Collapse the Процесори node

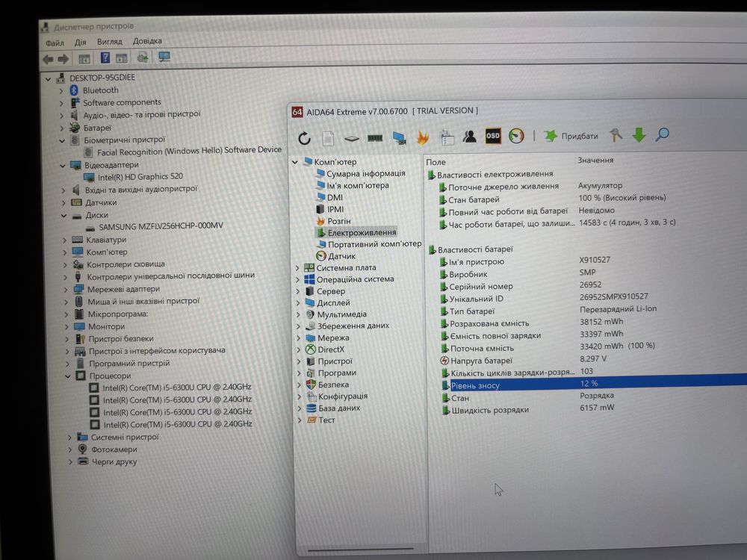tap(68, 376)
